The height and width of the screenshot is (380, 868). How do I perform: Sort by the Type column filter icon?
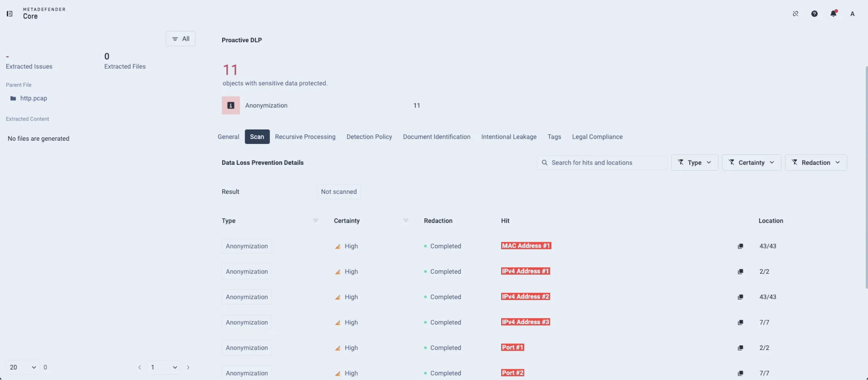point(315,220)
